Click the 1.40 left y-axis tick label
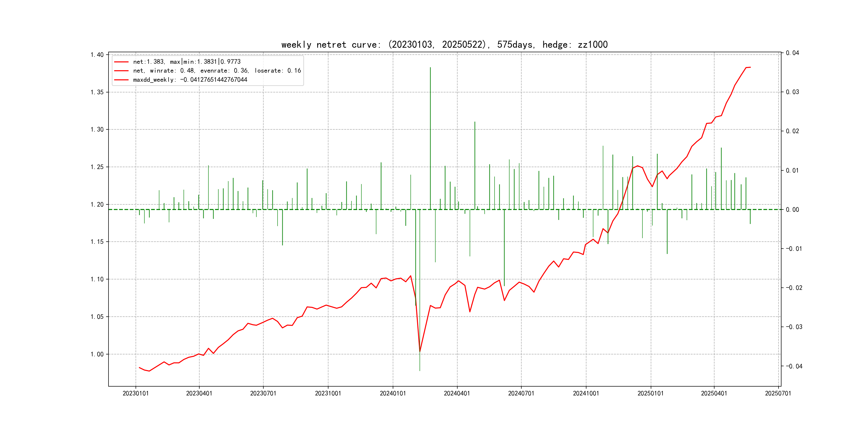 [x=97, y=55]
